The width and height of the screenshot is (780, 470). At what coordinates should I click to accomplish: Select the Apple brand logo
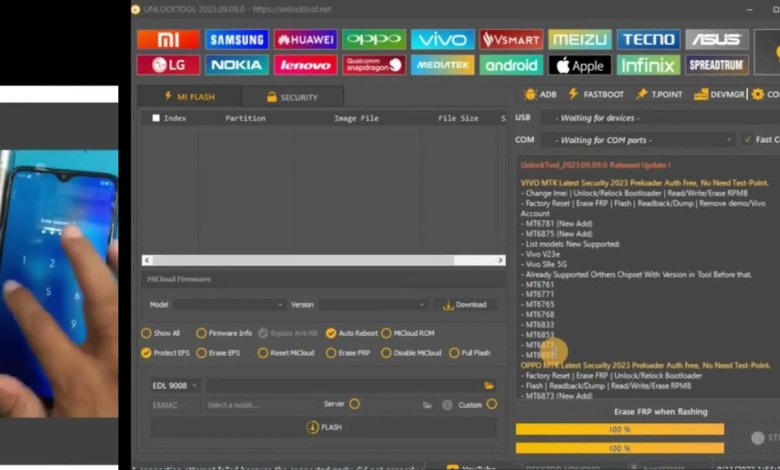pos(580,65)
